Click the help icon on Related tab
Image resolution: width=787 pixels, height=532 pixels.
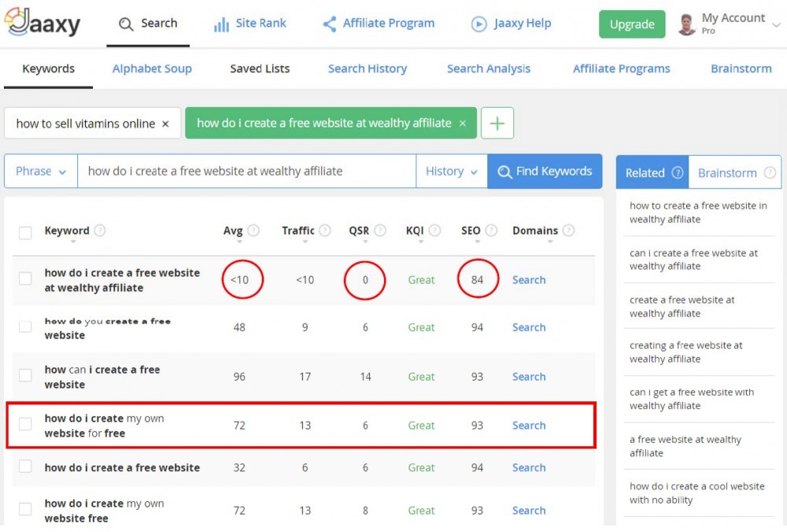tap(678, 172)
